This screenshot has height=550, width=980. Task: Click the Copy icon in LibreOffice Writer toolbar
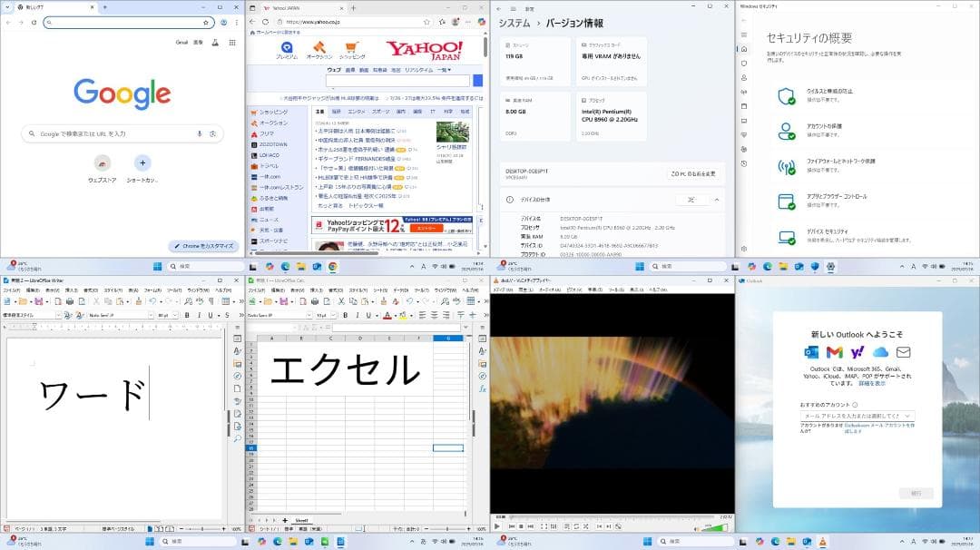coord(108,302)
